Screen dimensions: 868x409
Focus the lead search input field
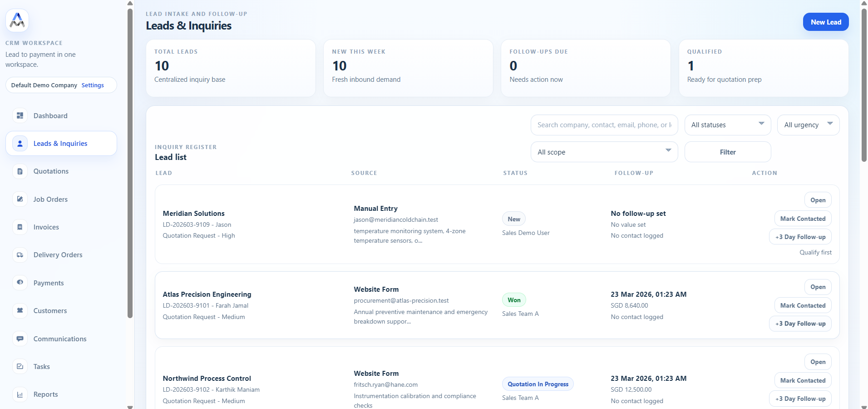(604, 125)
